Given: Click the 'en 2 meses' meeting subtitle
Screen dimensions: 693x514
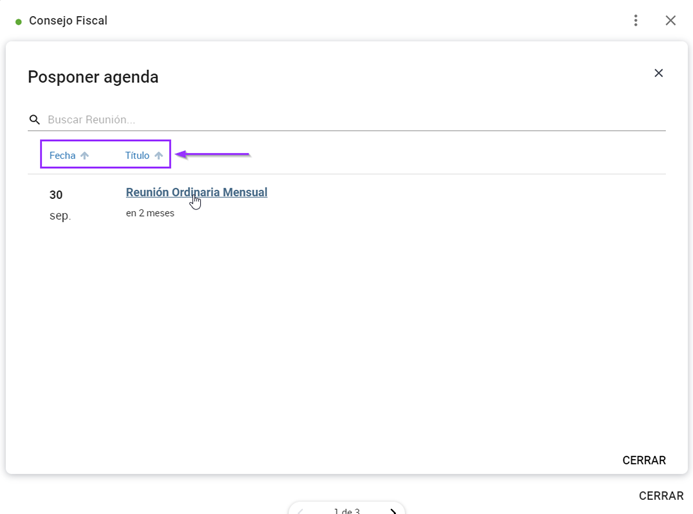Looking at the screenshot, I should pos(150,213).
